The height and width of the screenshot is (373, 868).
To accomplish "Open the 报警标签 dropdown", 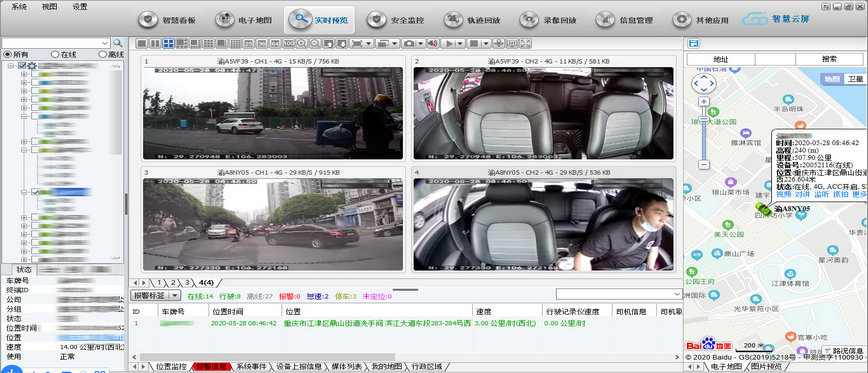I will click(155, 296).
